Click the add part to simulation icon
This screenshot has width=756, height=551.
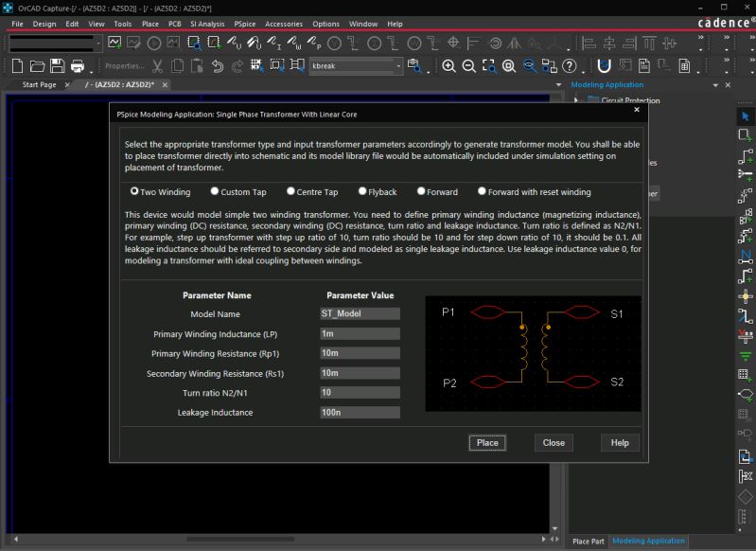click(214, 43)
